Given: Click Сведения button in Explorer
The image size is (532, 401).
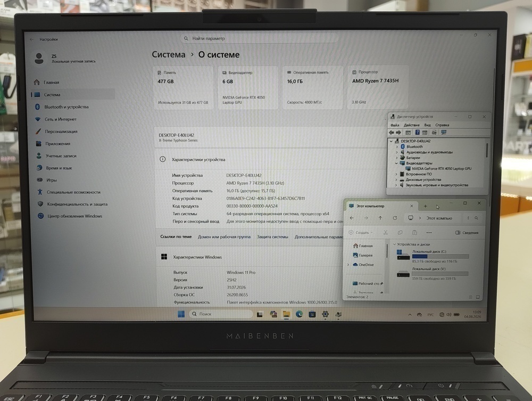Looking at the screenshot, I should pos(467,233).
